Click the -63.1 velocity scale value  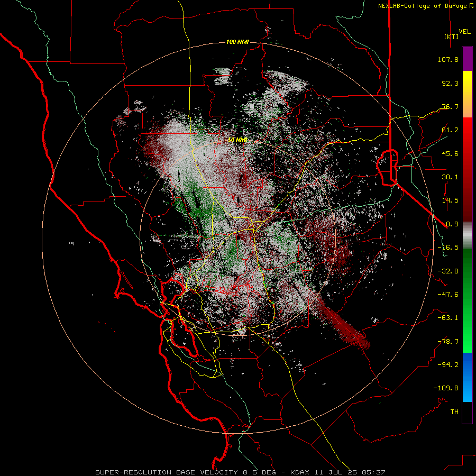(x=448, y=318)
